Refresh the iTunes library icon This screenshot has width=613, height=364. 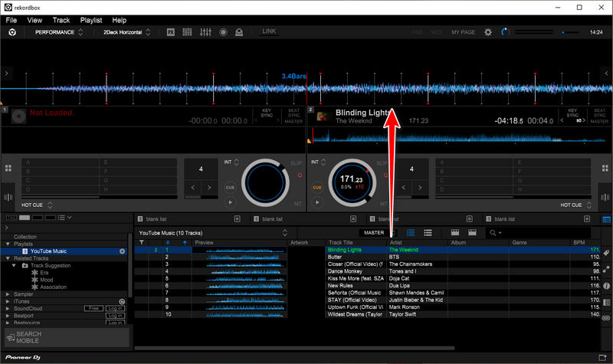tap(122, 301)
